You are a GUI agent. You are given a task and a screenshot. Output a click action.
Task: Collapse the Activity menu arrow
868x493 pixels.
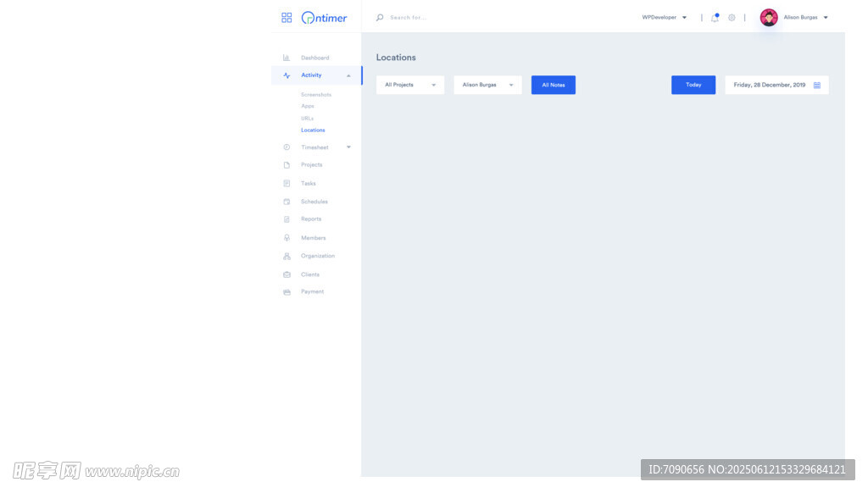348,75
